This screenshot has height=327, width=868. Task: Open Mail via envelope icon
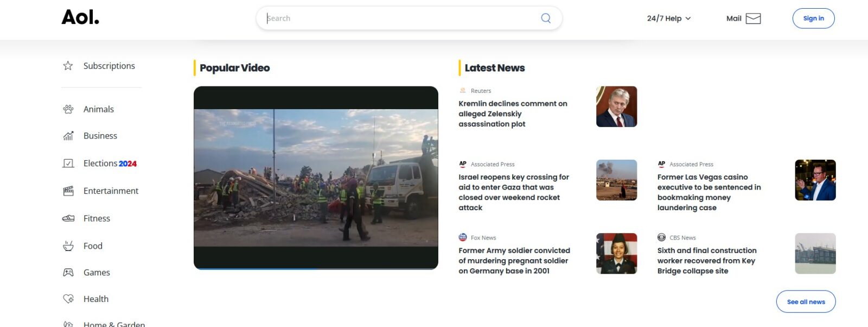(x=753, y=18)
